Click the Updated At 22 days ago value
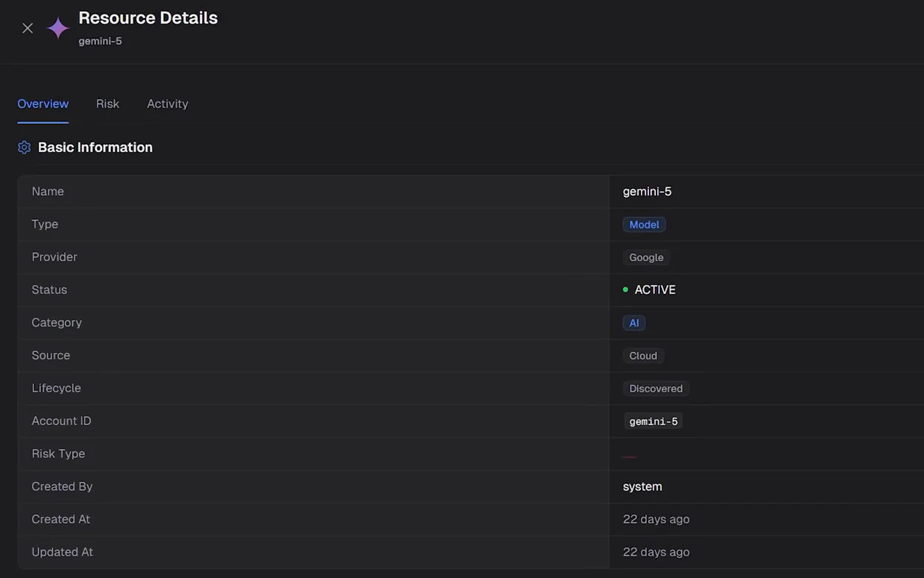The height and width of the screenshot is (578, 924). point(656,553)
